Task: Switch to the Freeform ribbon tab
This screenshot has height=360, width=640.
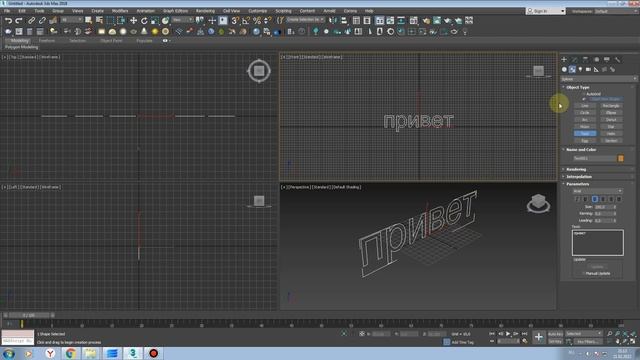Action: [47, 41]
